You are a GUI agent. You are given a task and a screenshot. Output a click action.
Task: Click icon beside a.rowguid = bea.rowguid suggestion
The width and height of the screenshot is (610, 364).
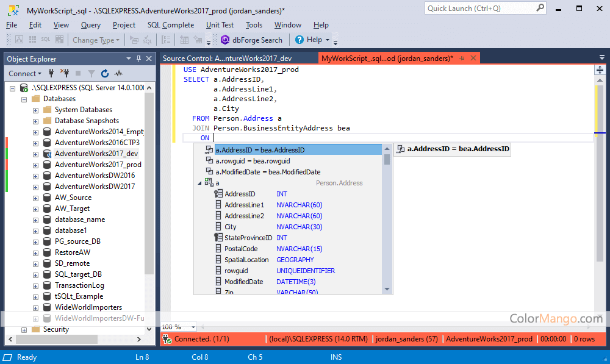(x=209, y=160)
